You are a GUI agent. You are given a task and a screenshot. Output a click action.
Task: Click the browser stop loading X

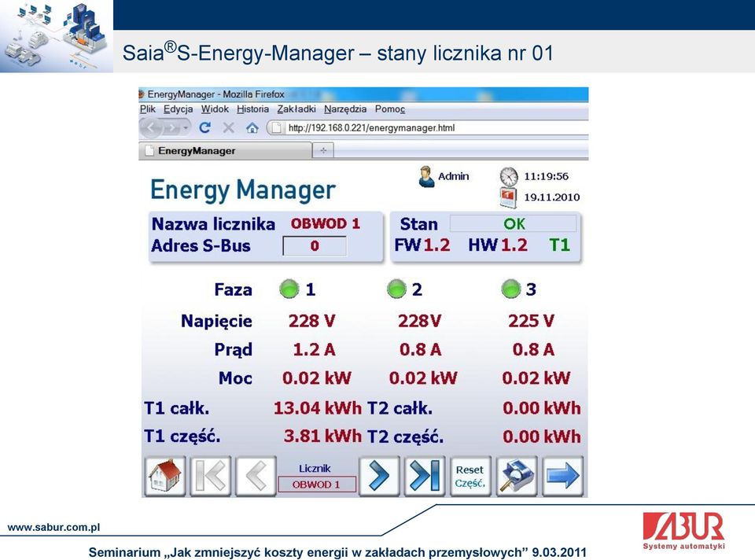coord(228,127)
